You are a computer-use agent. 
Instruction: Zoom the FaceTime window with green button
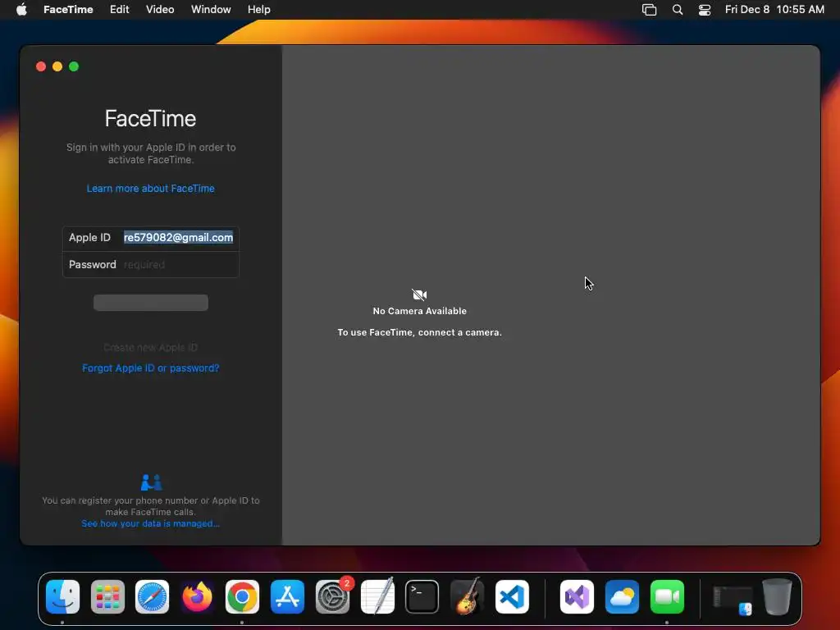pyautogui.click(x=74, y=66)
